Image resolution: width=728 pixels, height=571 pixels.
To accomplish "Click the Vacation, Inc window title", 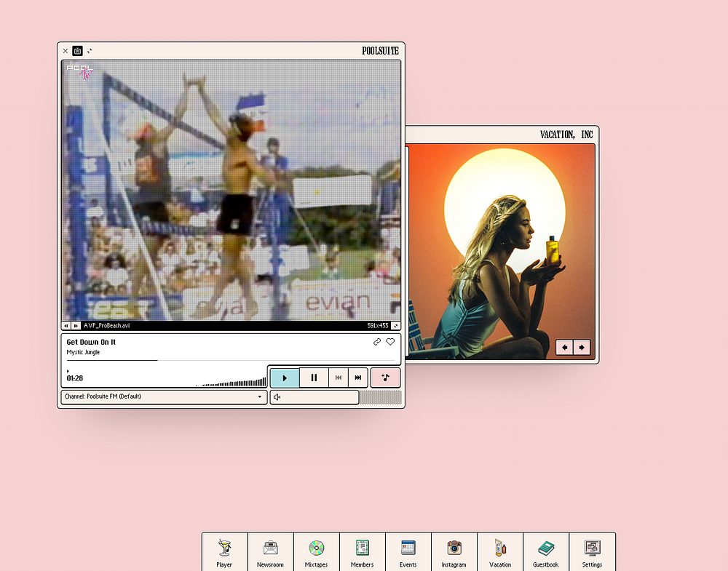I will (x=566, y=135).
